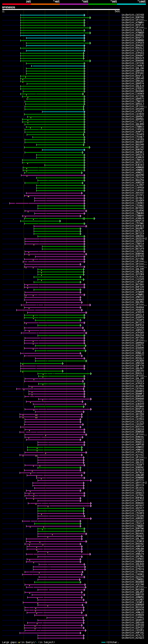Click the cyan alignment bar for UniRef100_B9HUU1
Viewport: 148px width, 644px height.
click(x=53, y=35)
